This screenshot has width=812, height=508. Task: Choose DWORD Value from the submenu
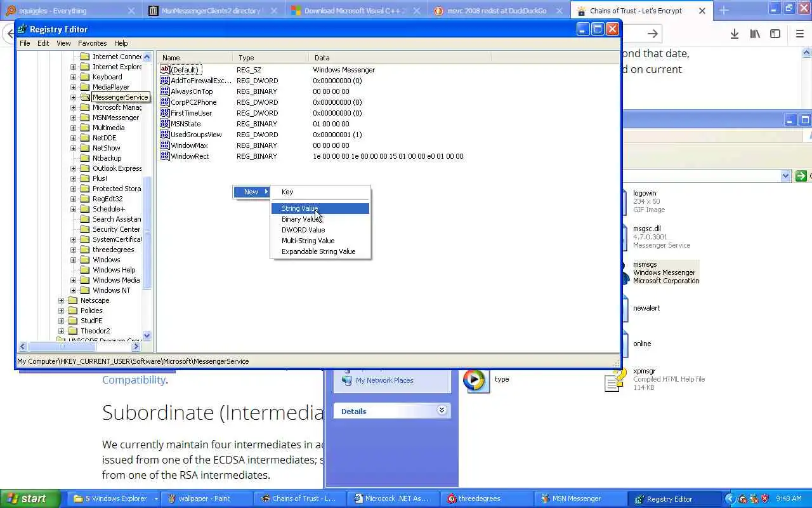point(320,230)
